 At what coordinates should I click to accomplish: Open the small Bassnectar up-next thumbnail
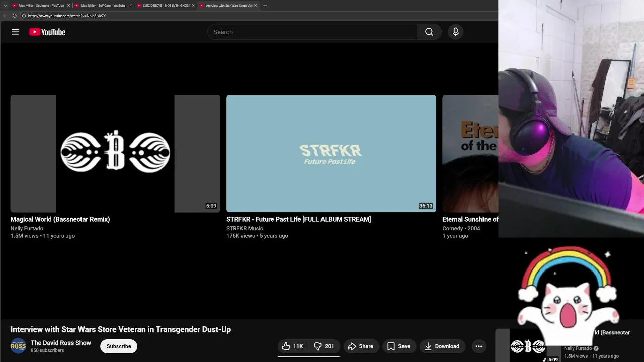(528, 346)
